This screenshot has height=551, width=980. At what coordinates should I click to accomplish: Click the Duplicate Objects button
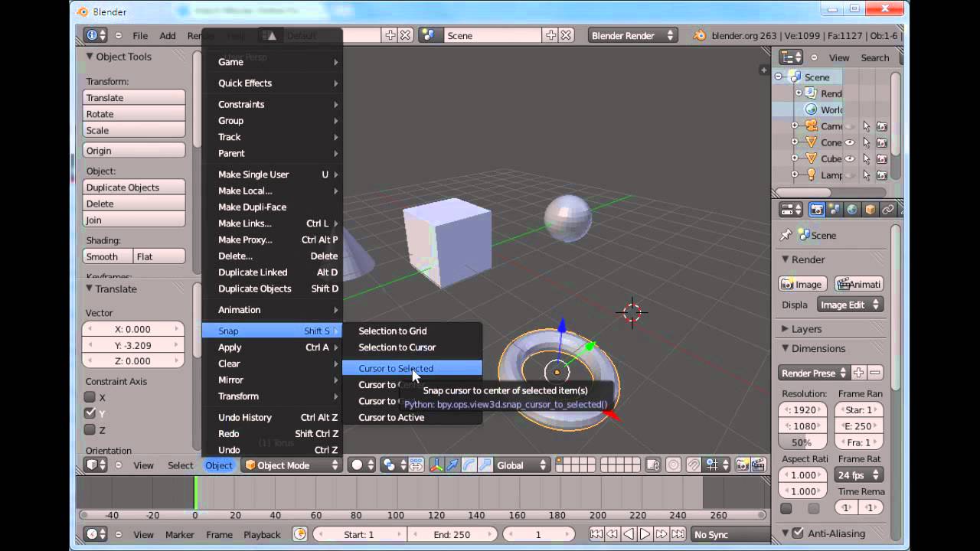click(x=134, y=187)
